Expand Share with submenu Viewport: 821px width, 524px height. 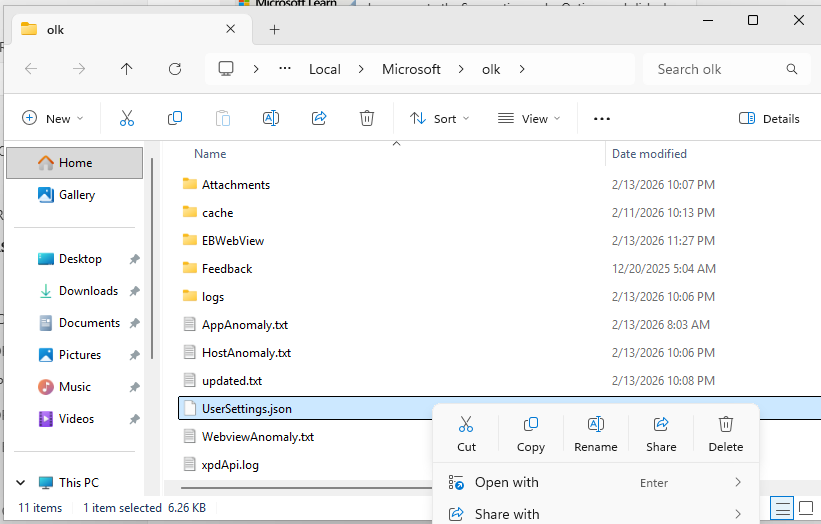pyautogui.click(x=738, y=514)
